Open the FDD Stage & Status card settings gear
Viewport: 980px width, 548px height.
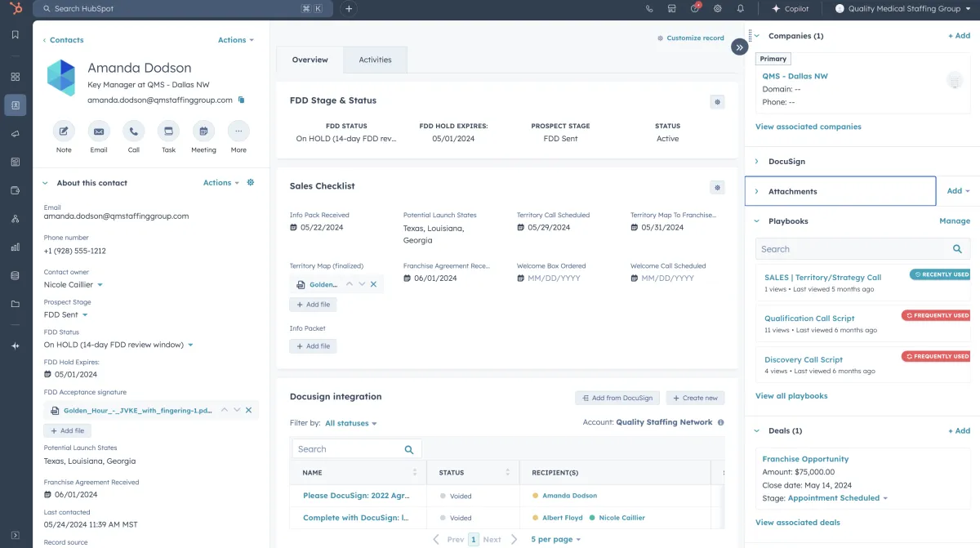(x=717, y=102)
